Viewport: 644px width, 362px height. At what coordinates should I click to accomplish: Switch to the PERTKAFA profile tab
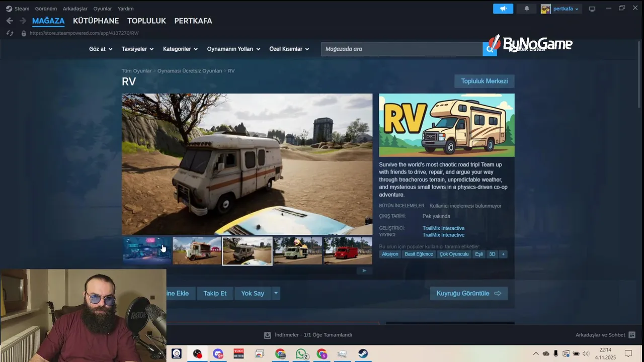tap(193, 21)
